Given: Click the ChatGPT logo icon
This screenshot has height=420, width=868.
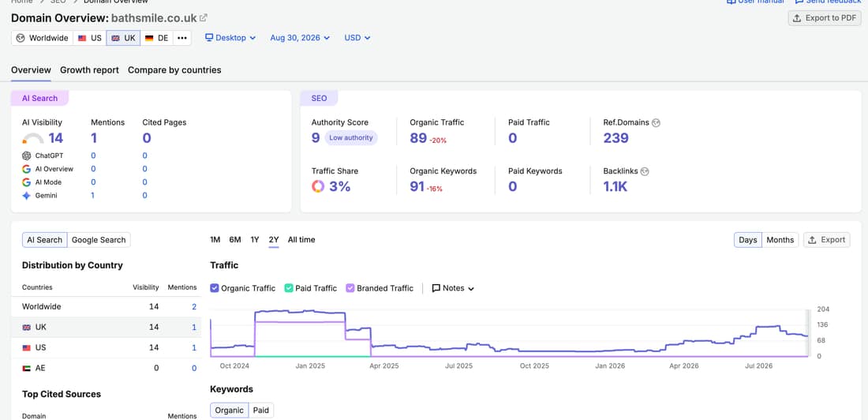Looking at the screenshot, I should click(26, 156).
